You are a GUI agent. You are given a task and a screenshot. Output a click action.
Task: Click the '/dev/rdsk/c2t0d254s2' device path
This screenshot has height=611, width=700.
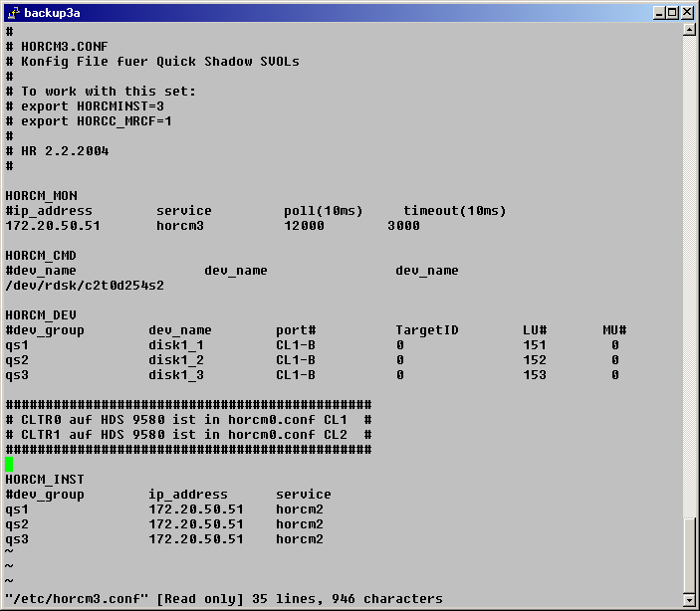(x=85, y=286)
